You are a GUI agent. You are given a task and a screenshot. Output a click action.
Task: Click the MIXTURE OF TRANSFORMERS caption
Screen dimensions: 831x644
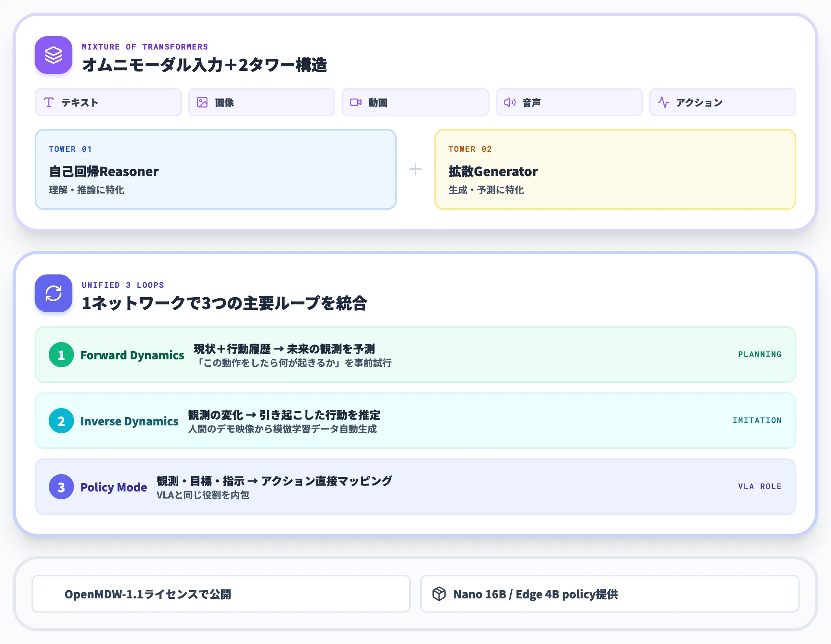coord(145,47)
